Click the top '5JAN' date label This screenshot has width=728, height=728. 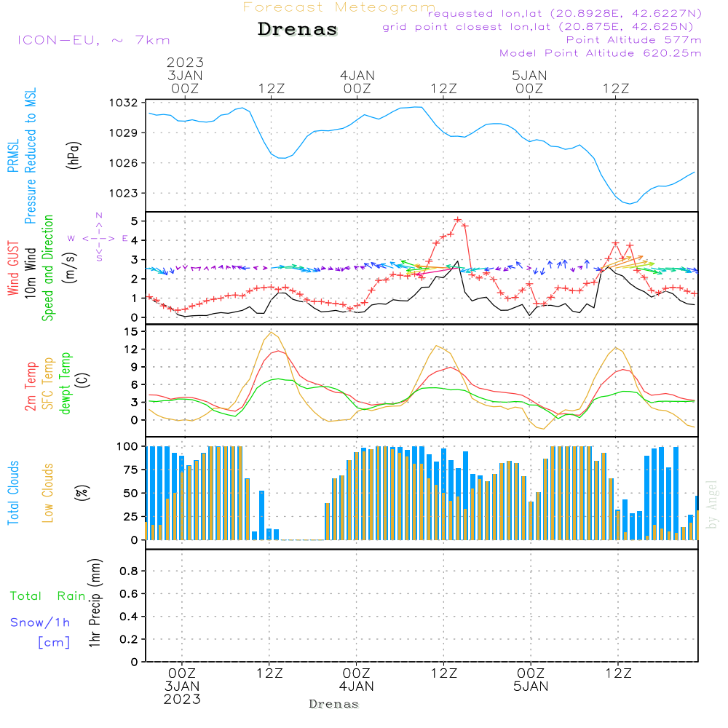pyautogui.click(x=529, y=75)
